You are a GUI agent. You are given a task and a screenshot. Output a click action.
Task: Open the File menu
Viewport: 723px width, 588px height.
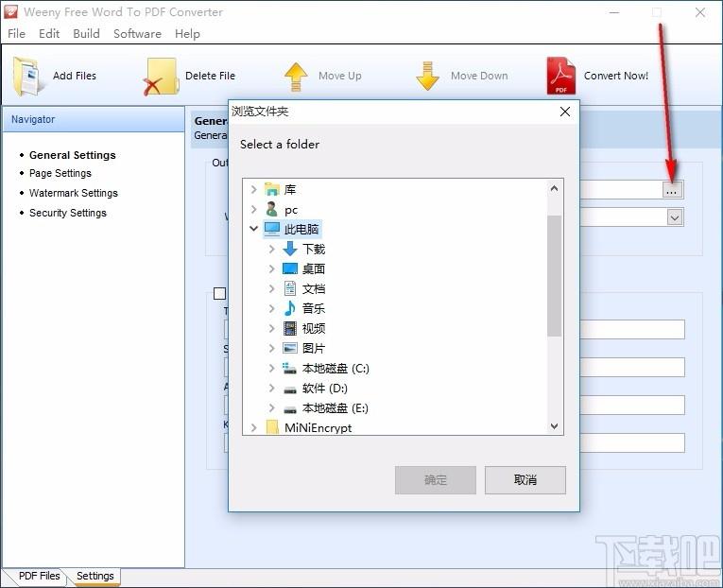tap(17, 34)
